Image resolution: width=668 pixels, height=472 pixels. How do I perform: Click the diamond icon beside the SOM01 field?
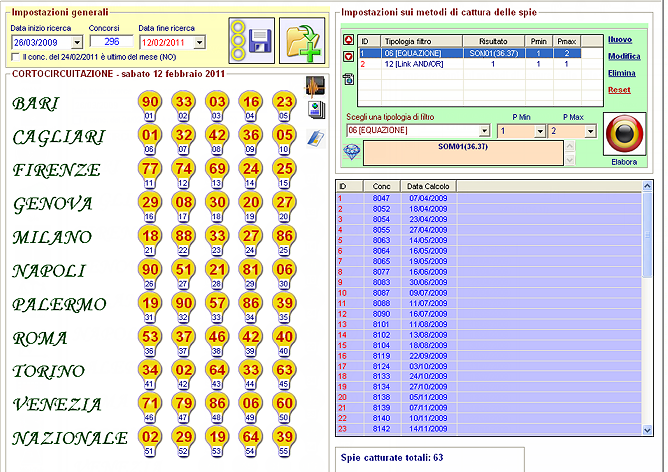352,152
